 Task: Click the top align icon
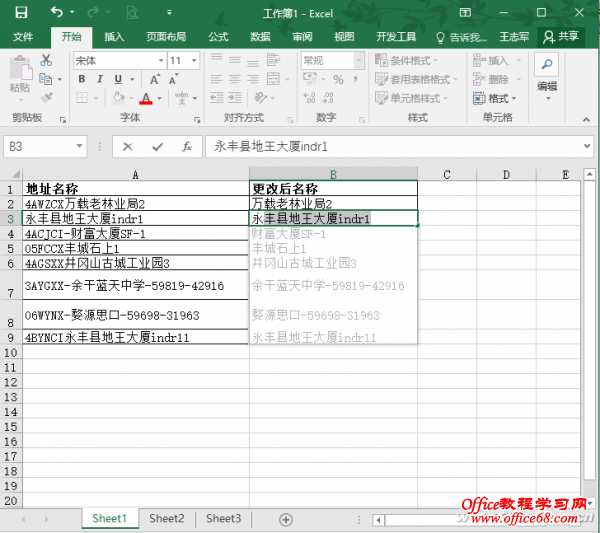217,60
